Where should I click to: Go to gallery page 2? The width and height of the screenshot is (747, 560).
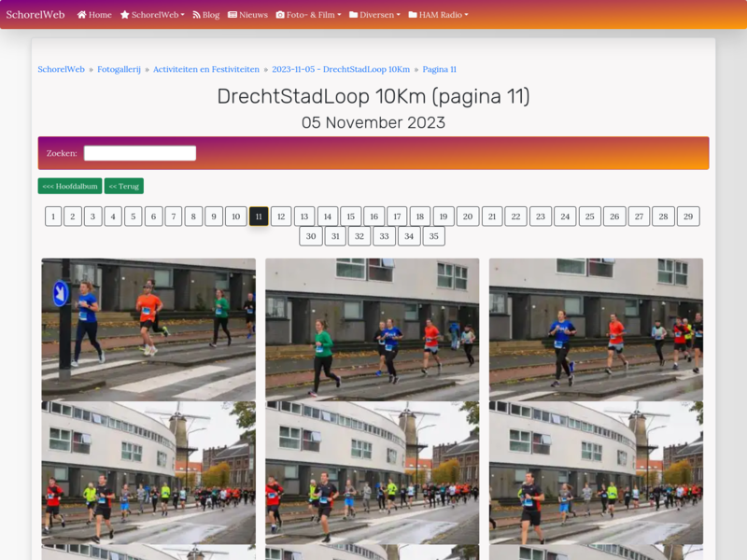tap(73, 217)
